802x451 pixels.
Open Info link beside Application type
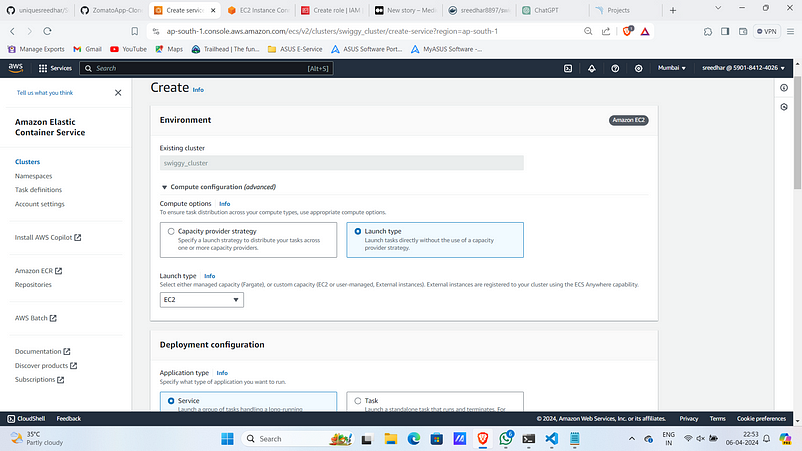[x=222, y=373]
